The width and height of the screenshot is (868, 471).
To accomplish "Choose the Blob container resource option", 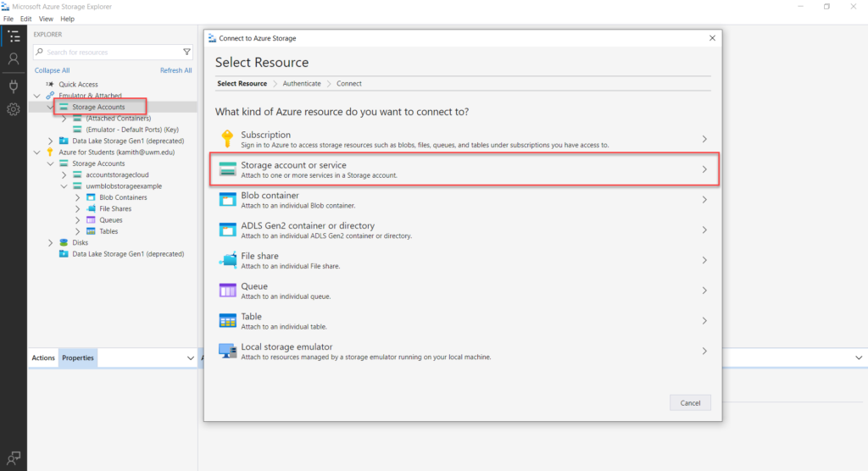I will 465,200.
